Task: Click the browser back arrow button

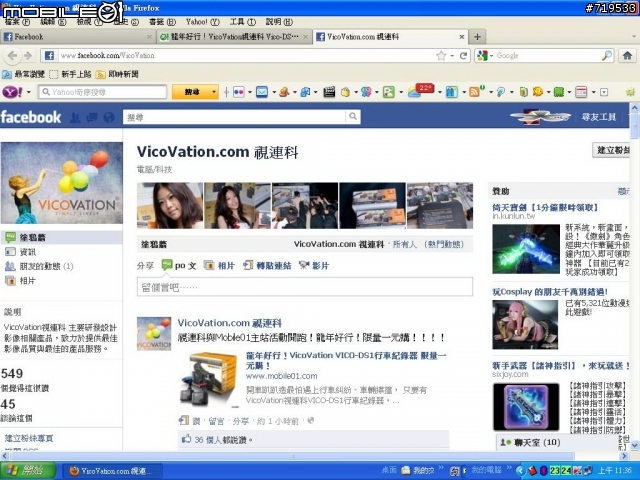Action: click(x=12, y=56)
